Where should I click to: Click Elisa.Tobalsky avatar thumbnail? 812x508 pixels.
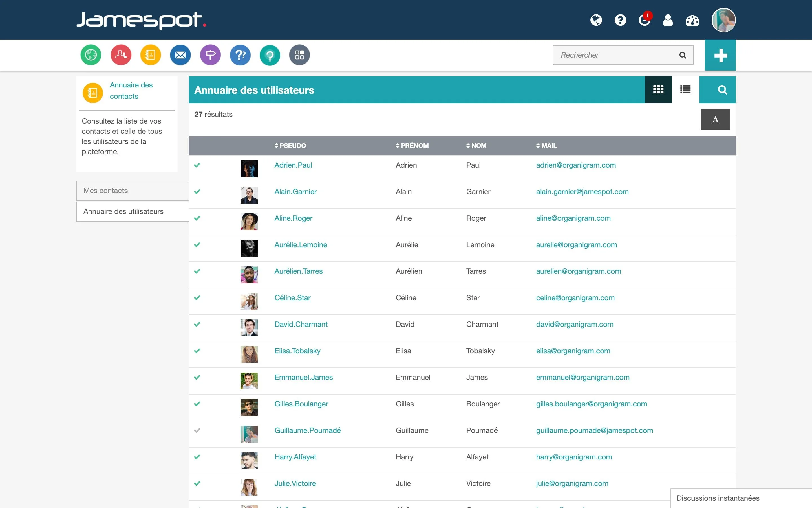pos(249,354)
